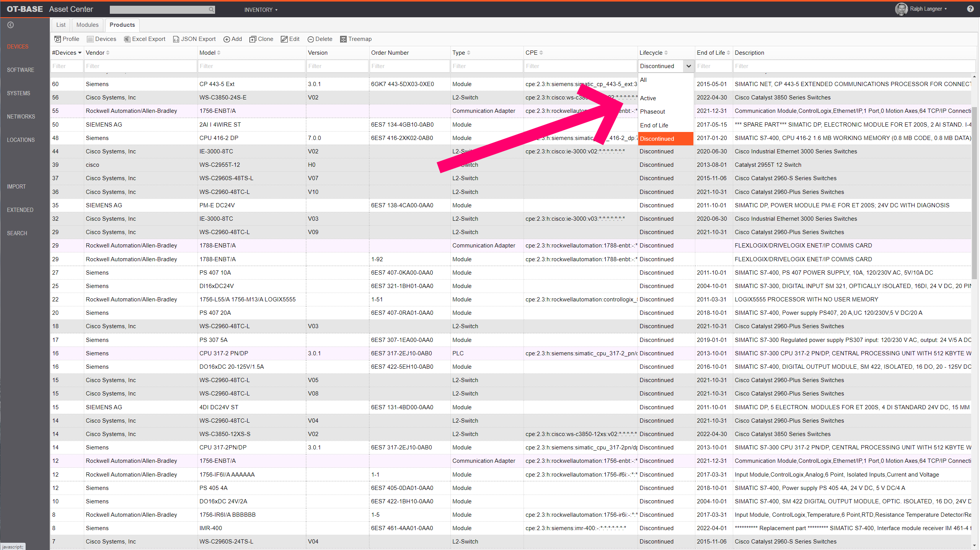Focus the Type filter field
Screen dimensions: 980x550
(487, 66)
